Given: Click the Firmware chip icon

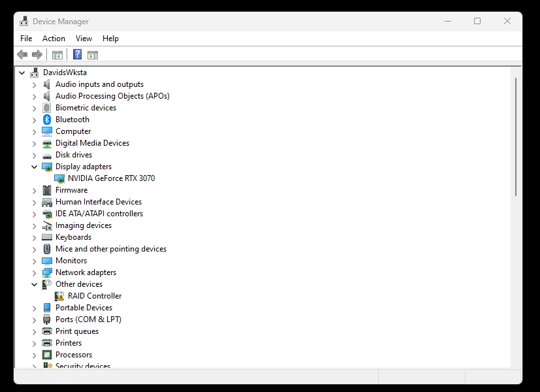Looking at the screenshot, I should tap(47, 190).
